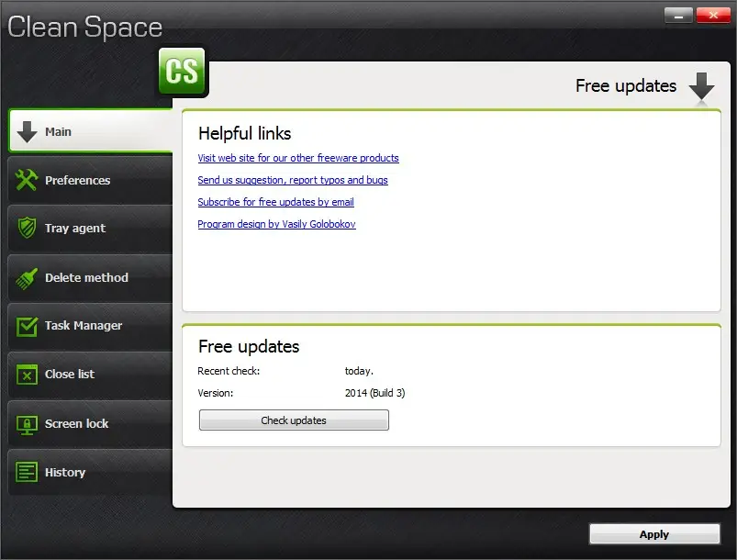Image resolution: width=737 pixels, height=560 pixels.
Task: Select the Delete method tab
Action: coord(91,278)
